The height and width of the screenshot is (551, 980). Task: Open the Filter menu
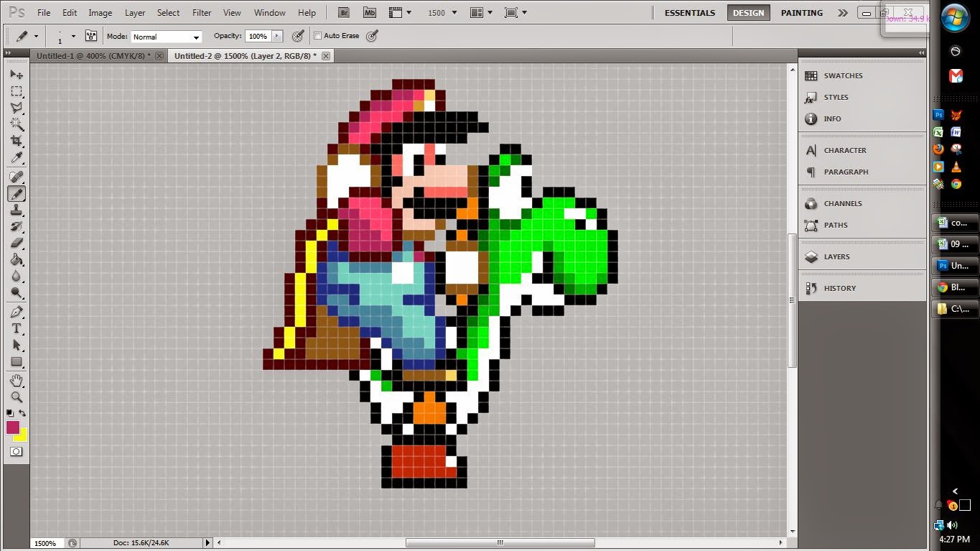tap(201, 12)
